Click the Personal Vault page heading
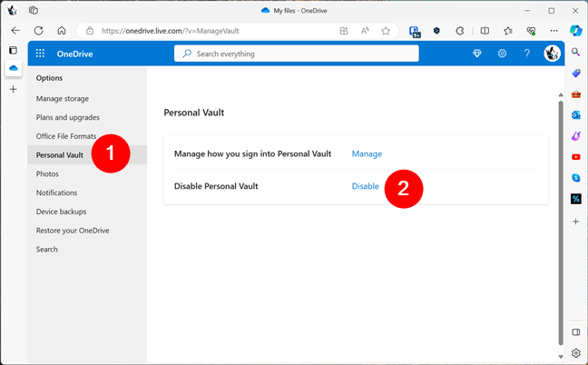Screen dimensions: 588x365 (x=194, y=113)
